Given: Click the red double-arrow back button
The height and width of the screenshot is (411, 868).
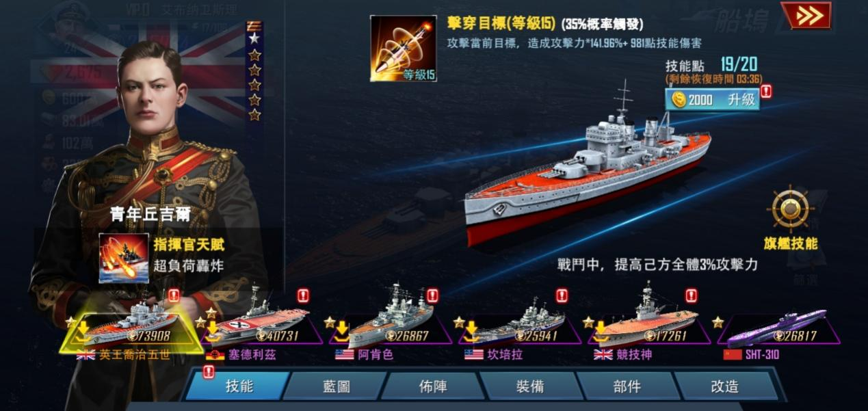Looking at the screenshot, I should 806,16.
